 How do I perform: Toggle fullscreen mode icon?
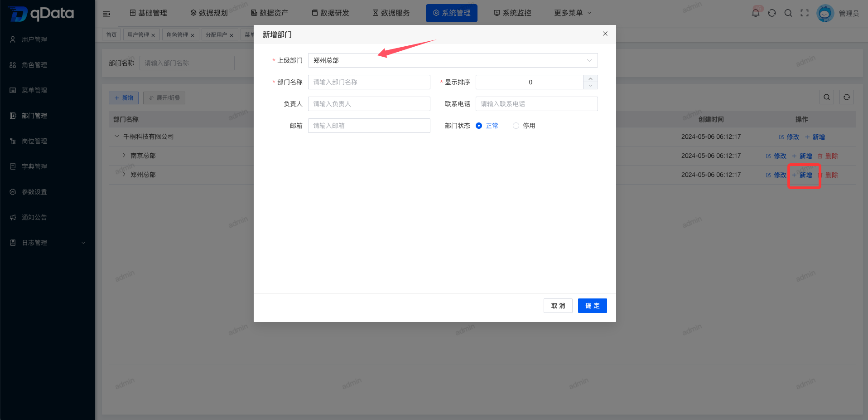pyautogui.click(x=805, y=13)
